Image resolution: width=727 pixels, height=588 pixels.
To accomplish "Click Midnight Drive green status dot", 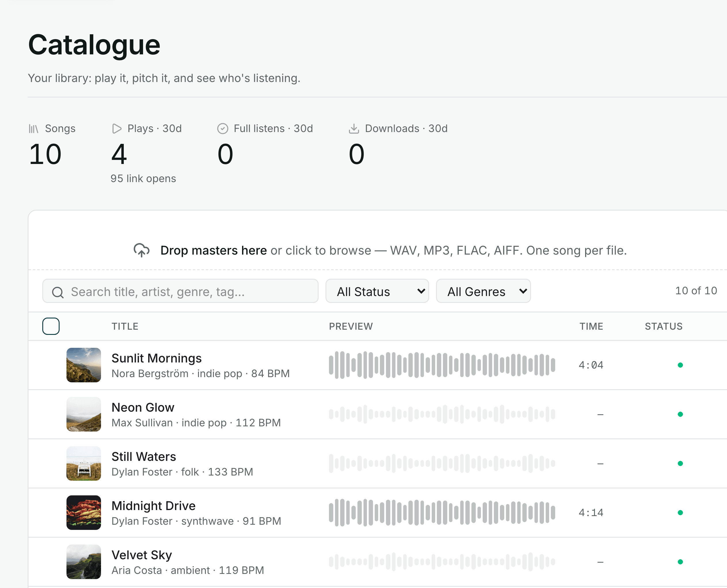I will (680, 512).
